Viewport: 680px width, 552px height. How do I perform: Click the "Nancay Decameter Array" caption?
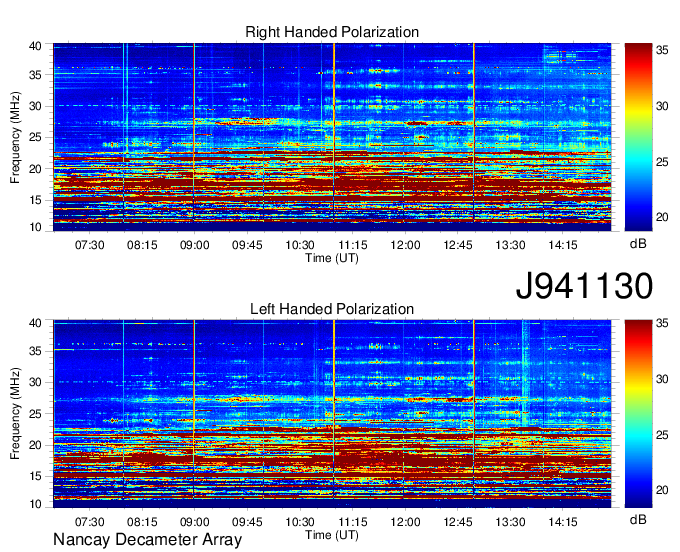[147, 540]
